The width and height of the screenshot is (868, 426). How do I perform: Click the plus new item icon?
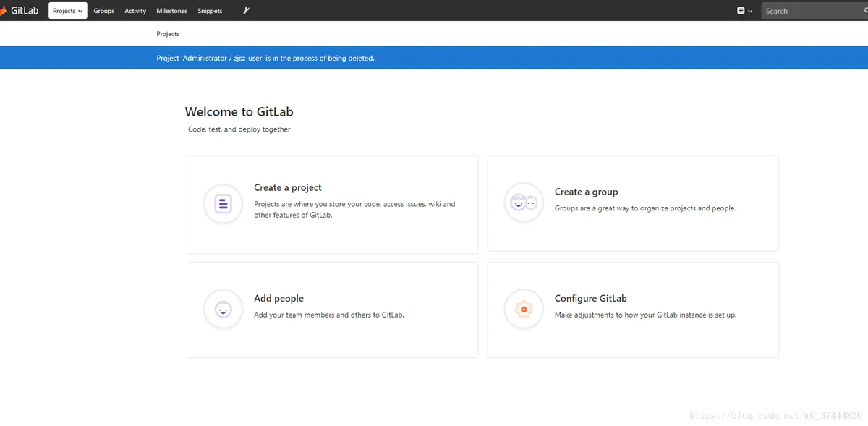coord(741,11)
